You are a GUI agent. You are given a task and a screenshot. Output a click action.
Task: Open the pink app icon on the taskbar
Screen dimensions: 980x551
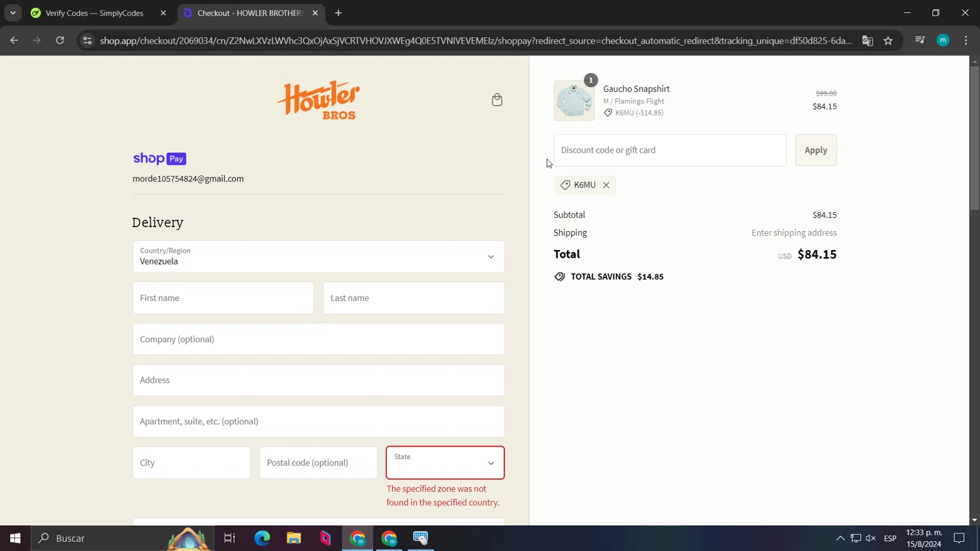325,539
